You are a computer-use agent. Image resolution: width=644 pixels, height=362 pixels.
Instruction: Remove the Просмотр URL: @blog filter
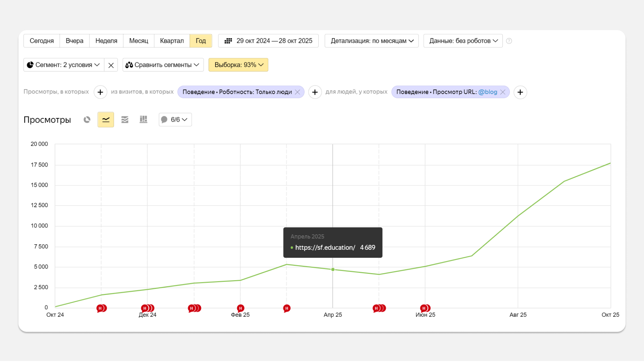click(503, 92)
